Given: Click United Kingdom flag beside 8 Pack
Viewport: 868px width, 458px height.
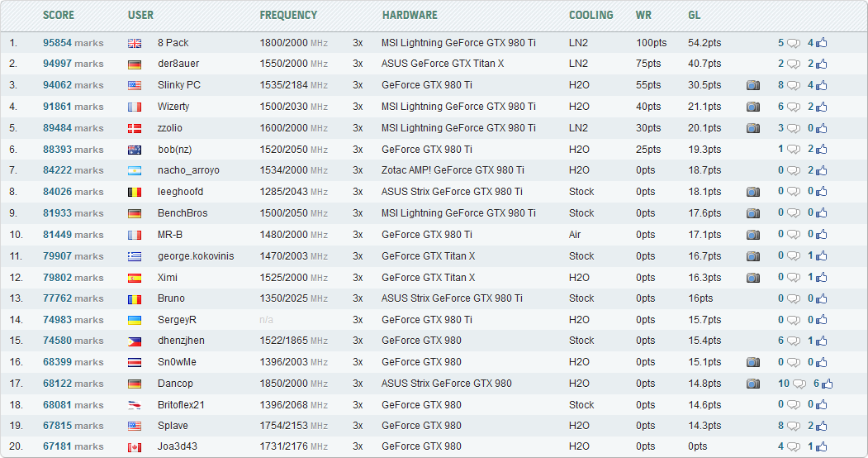Looking at the screenshot, I should [x=135, y=43].
